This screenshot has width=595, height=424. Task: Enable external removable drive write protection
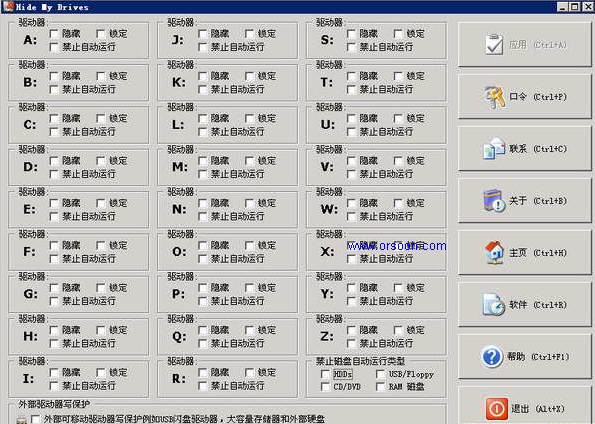pyautogui.click(x=36, y=419)
